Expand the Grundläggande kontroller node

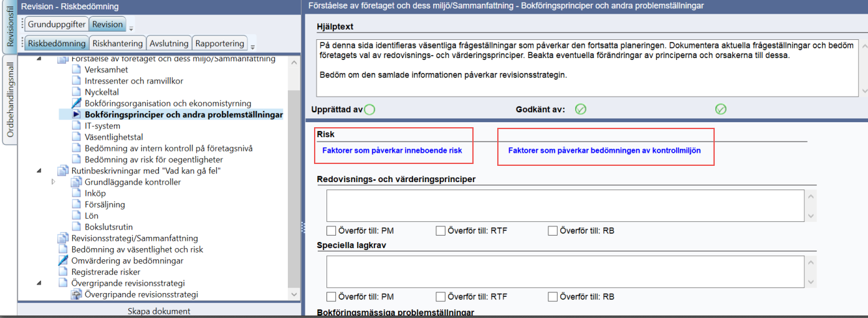tap(54, 182)
